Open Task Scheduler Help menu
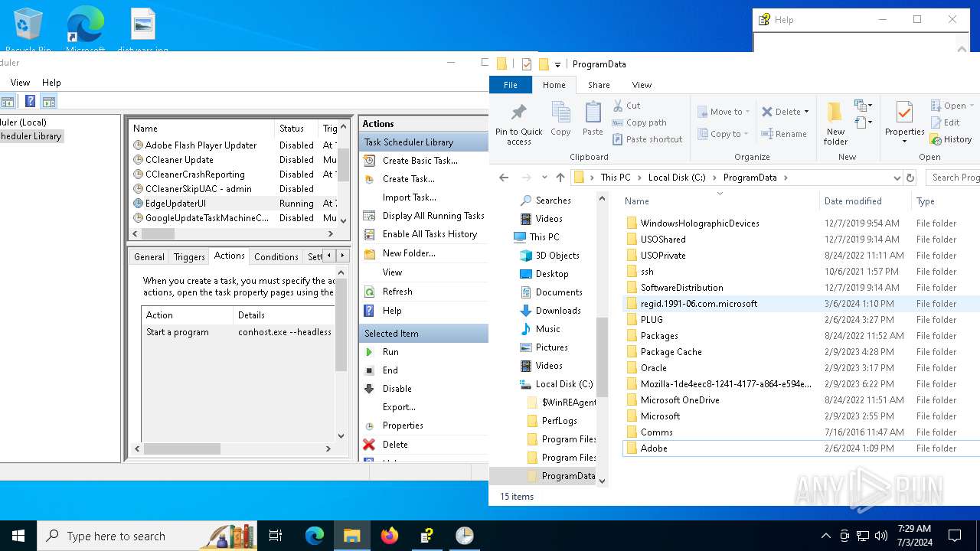This screenshot has height=551, width=980. [x=51, y=83]
